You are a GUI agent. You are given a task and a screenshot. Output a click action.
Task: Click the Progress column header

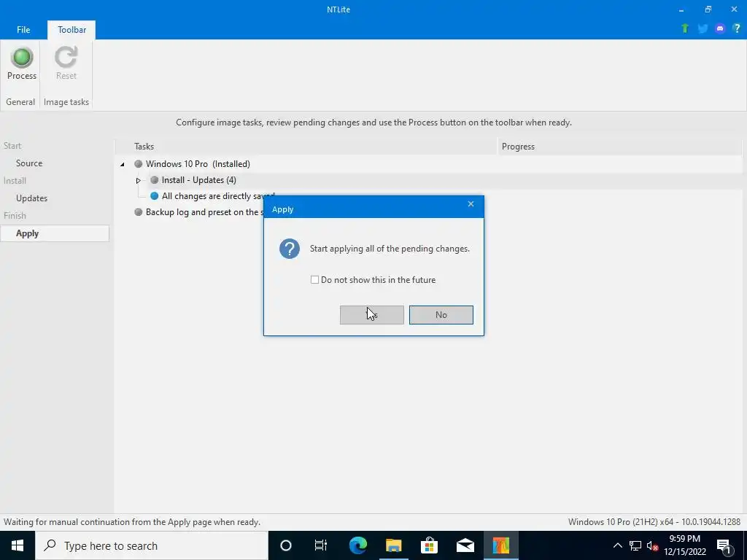click(619, 147)
